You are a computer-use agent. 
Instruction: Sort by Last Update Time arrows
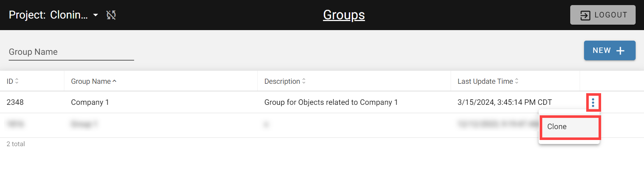tap(517, 81)
